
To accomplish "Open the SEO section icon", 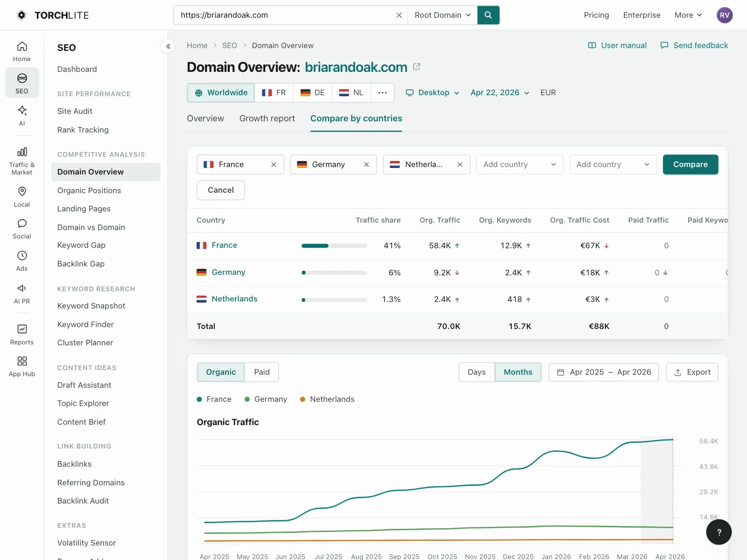I will coord(22,83).
